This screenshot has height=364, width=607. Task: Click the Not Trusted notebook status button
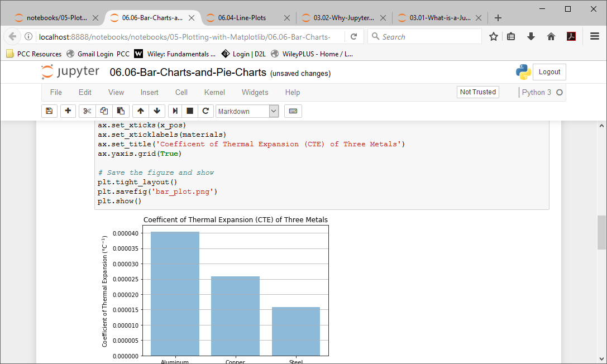pyautogui.click(x=477, y=91)
